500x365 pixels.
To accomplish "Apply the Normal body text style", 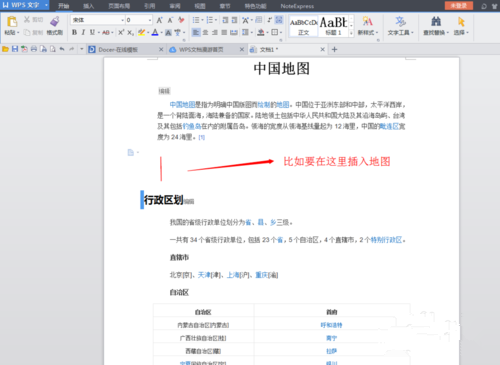I will (303, 26).
